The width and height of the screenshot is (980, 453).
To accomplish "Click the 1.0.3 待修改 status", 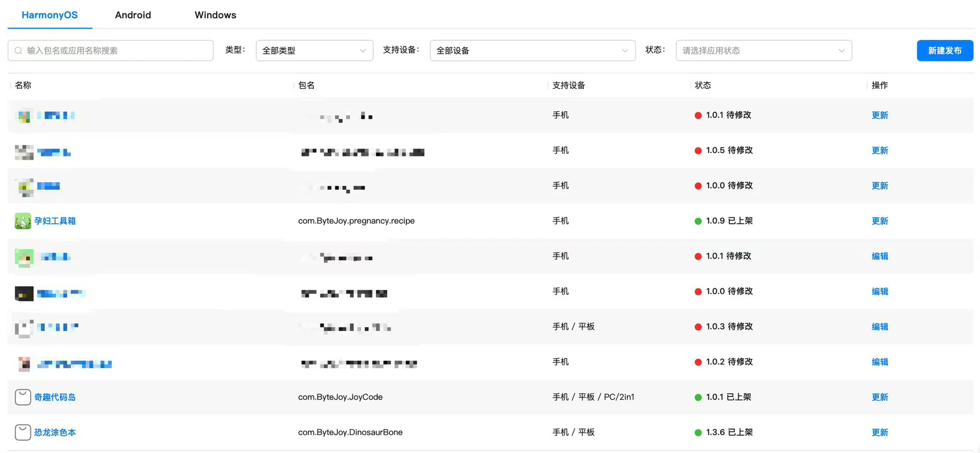I will pyautogui.click(x=724, y=326).
